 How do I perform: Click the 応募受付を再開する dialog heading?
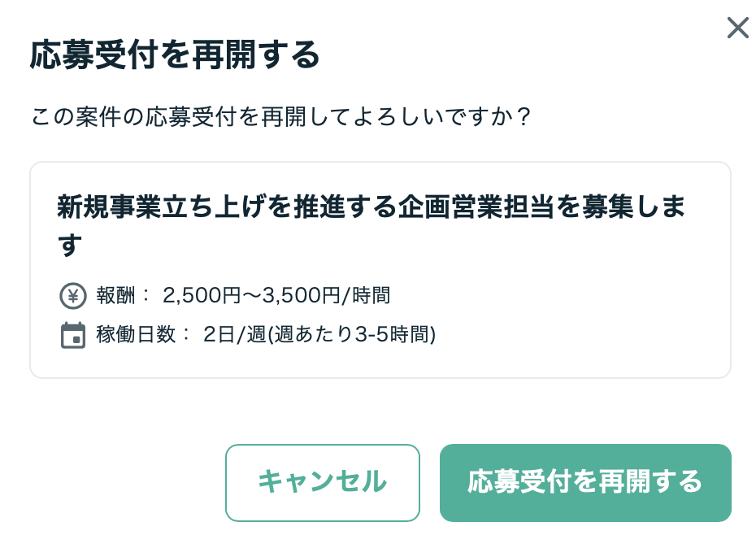[x=175, y=56]
